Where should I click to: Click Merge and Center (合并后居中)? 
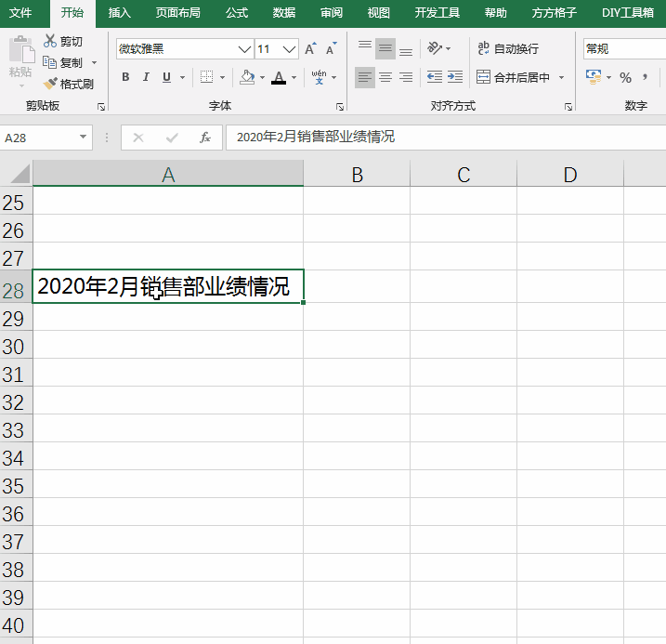(x=513, y=77)
